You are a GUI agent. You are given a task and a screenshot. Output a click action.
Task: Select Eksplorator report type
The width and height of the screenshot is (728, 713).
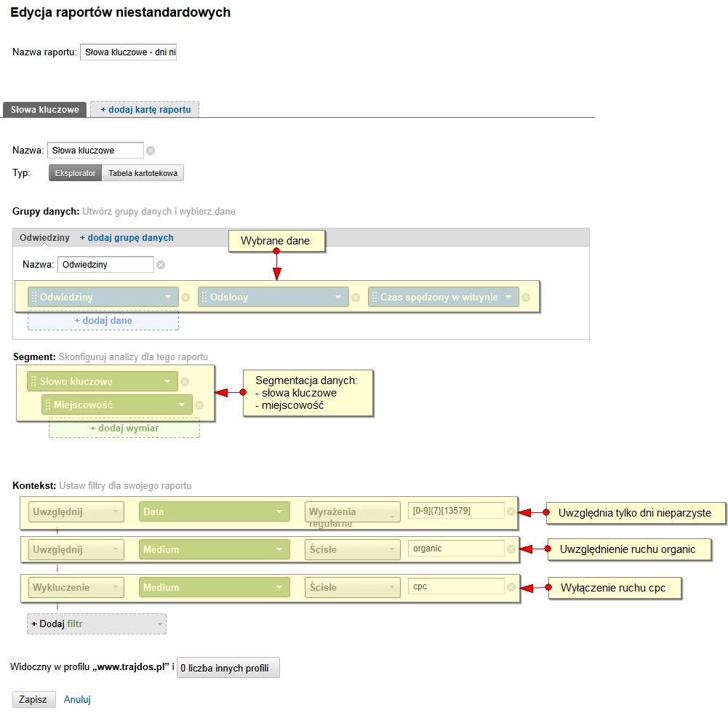(x=75, y=173)
